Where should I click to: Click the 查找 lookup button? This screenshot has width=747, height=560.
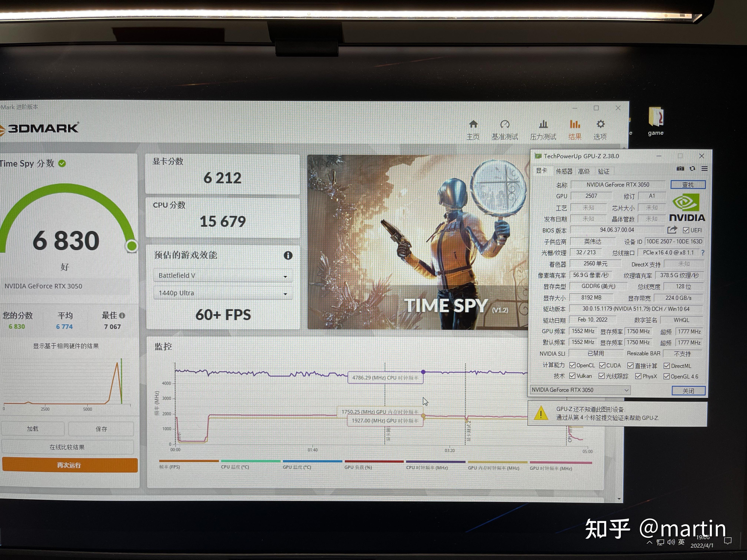(688, 185)
